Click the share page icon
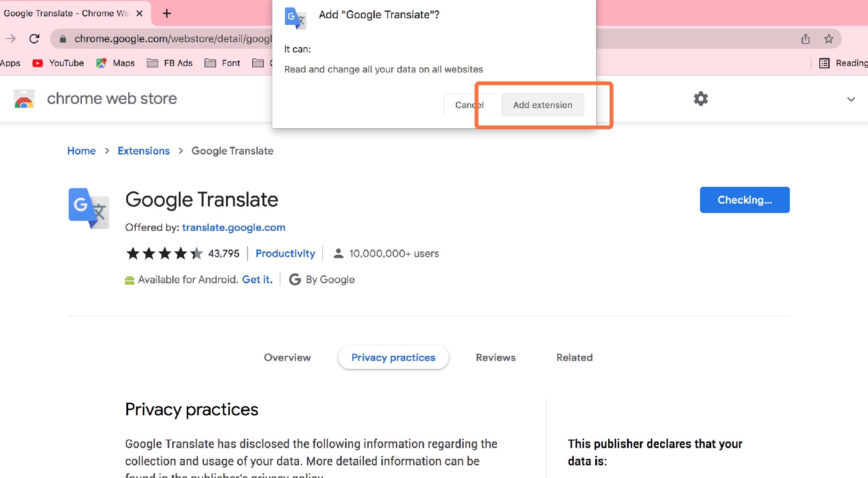Image resolution: width=868 pixels, height=478 pixels. pos(805,39)
